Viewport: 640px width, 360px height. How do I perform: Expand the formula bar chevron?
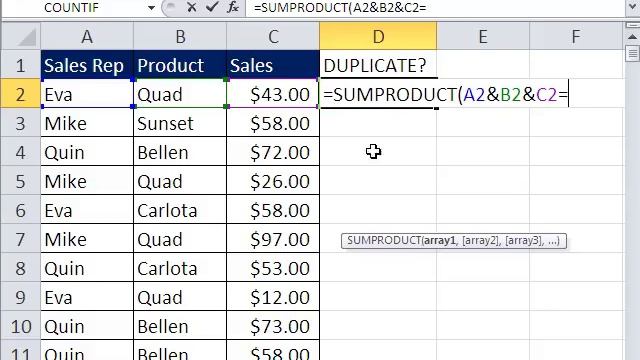click(x=632, y=7)
